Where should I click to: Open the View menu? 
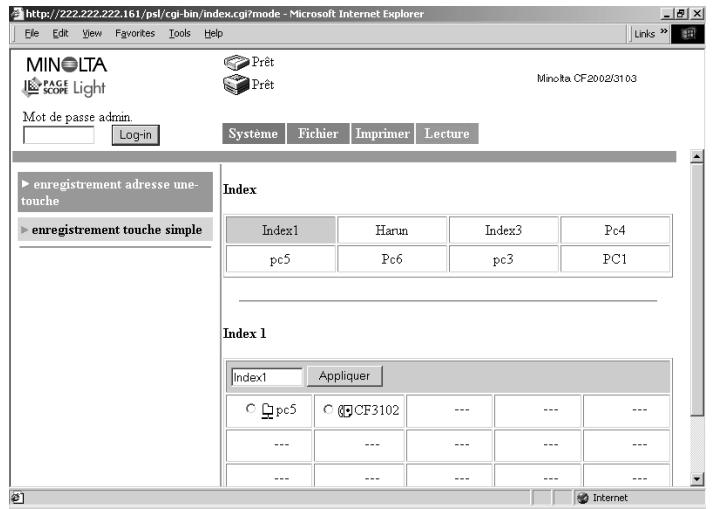pos(92,33)
